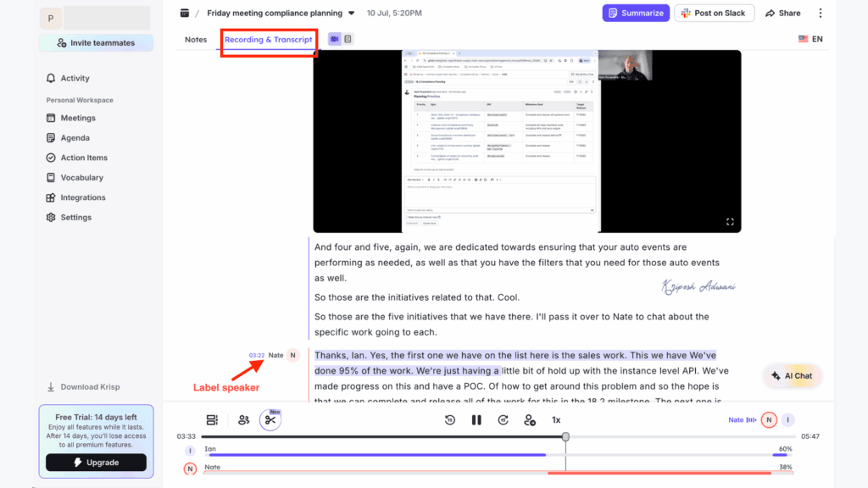Viewport: 868px width, 488px height.
Task: Open the meeting title dropdown
Action: [350, 13]
